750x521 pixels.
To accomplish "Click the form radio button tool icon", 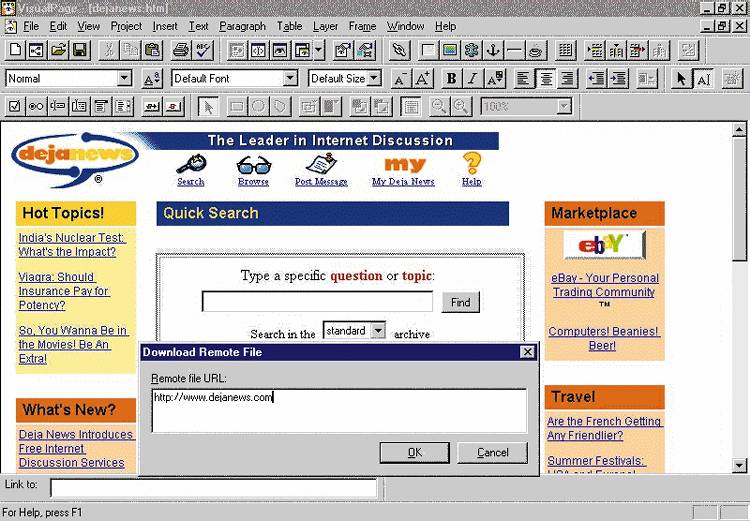I will pyautogui.click(x=36, y=106).
